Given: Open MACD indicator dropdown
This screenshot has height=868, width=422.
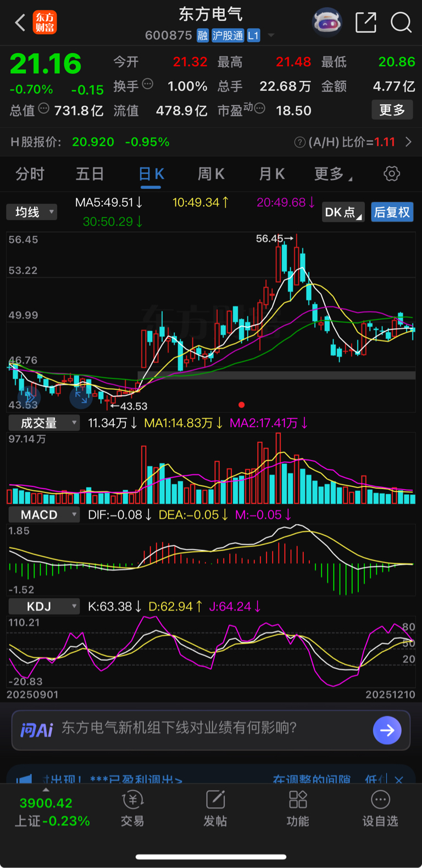Looking at the screenshot, I should (44, 514).
